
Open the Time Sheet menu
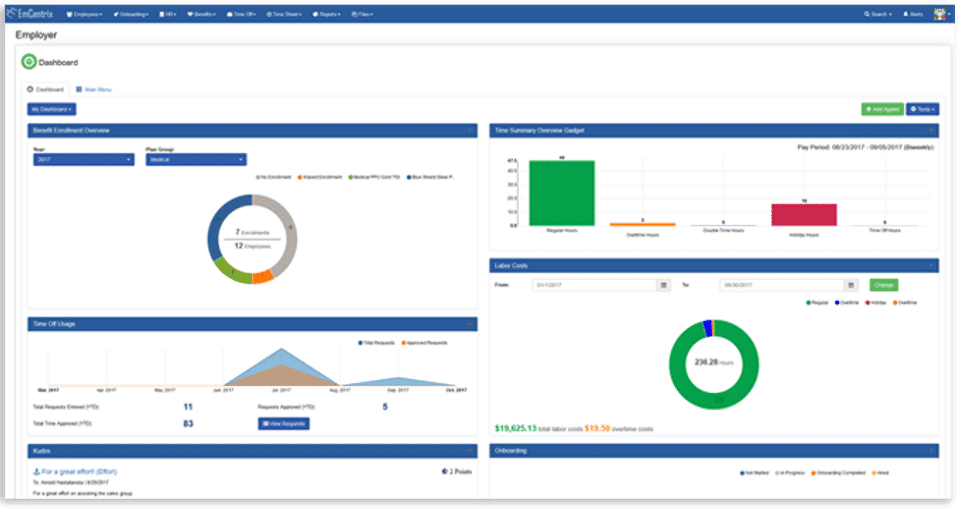[284, 14]
